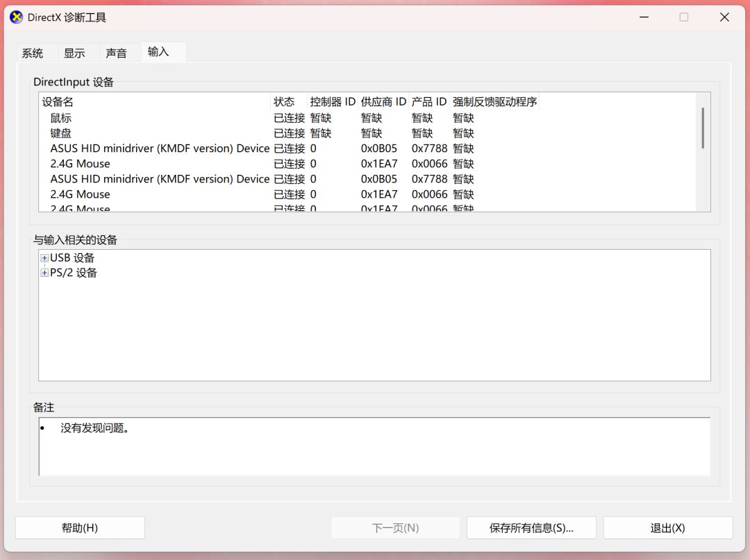Screen dimensions: 750x560
Task: Open the 显示 tab
Action: click(74, 53)
